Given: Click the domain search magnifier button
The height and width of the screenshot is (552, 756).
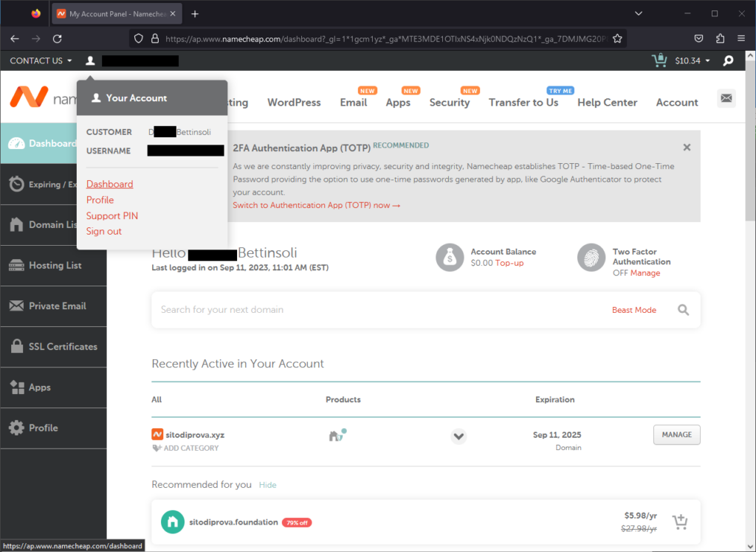Looking at the screenshot, I should [x=683, y=309].
